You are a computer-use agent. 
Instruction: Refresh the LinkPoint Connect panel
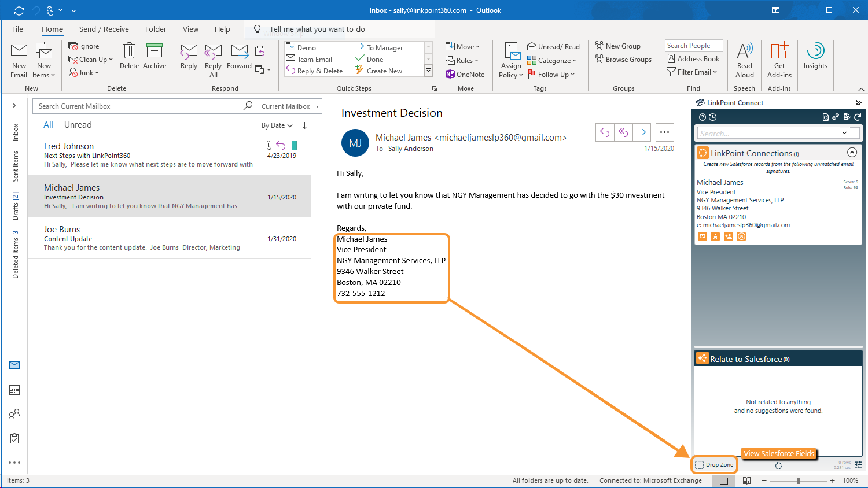coord(858,117)
